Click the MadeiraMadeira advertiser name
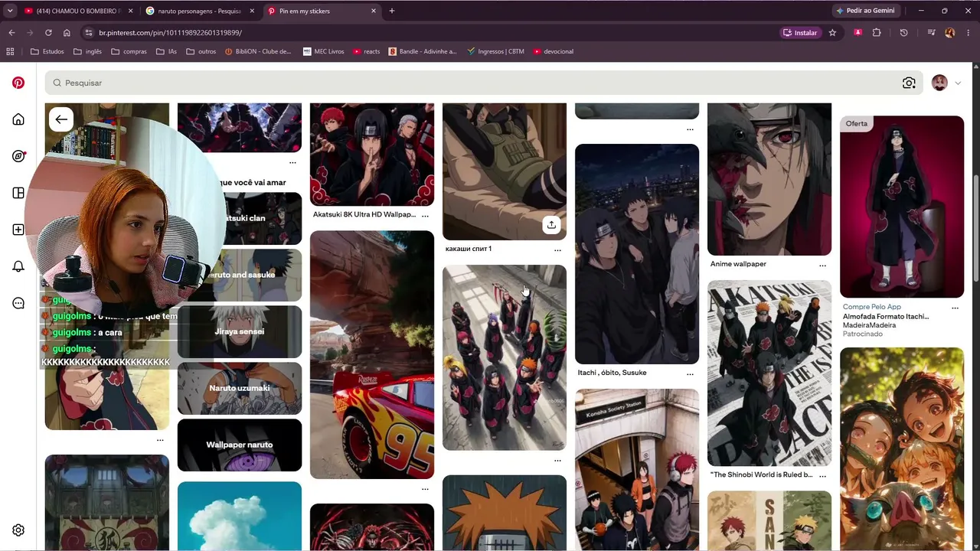980x551 pixels. (x=869, y=325)
